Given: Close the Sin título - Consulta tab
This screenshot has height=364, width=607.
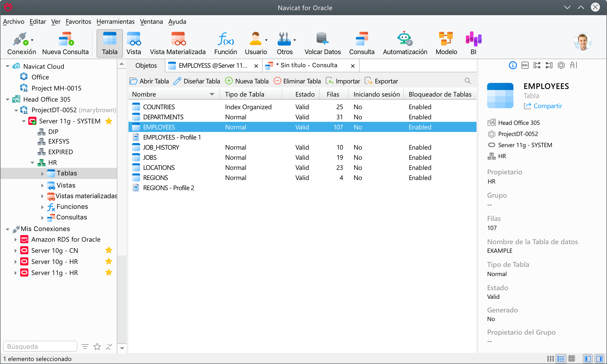Looking at the screenshot, I should click(353, 66).
